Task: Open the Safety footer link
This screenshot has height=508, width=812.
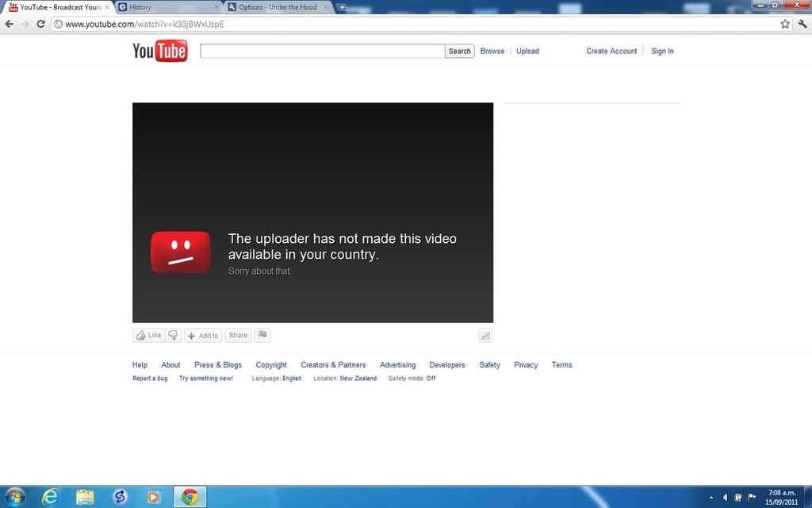Action: click(489, 365)
